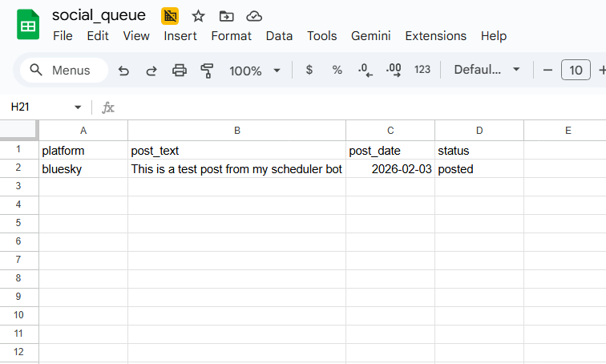Select row 2 header
The height and width of the screenshot is (364, 606).
pyautogui.click(x=18, y=168)
